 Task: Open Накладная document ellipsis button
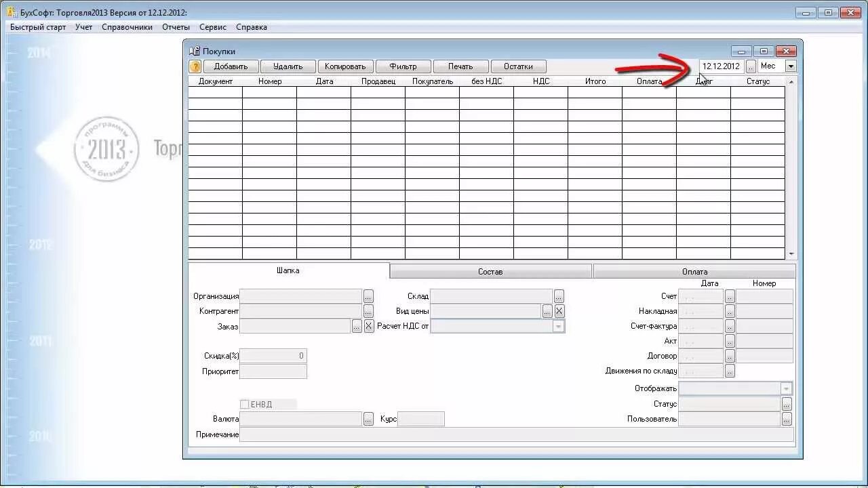730,311
